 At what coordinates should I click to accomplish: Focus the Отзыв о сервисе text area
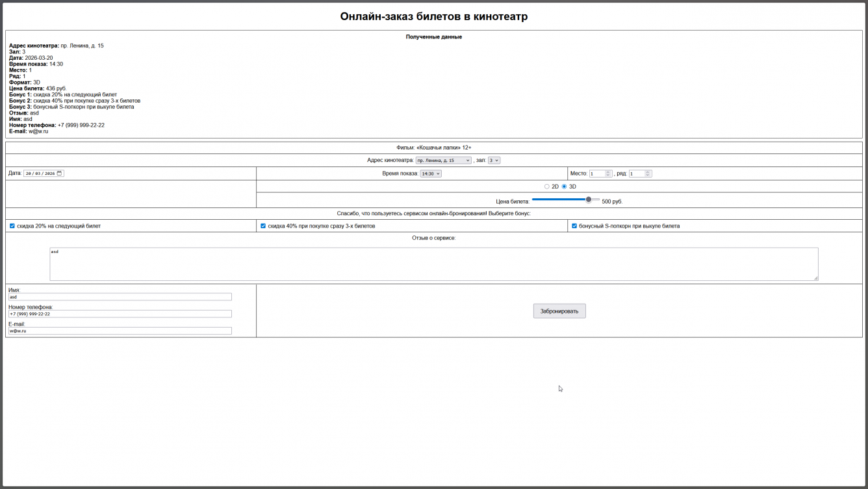click(434, 264)
